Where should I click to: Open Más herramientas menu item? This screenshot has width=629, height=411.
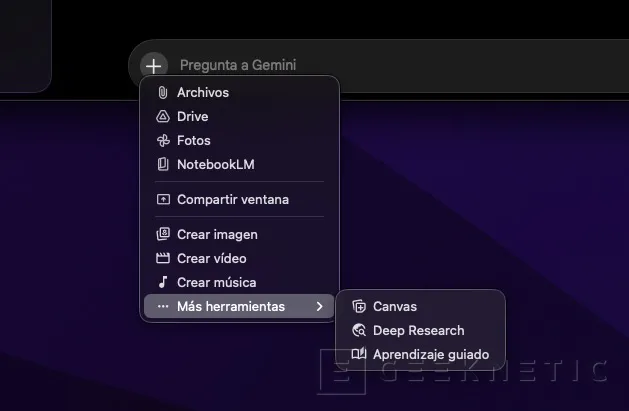tap(239, 306)
